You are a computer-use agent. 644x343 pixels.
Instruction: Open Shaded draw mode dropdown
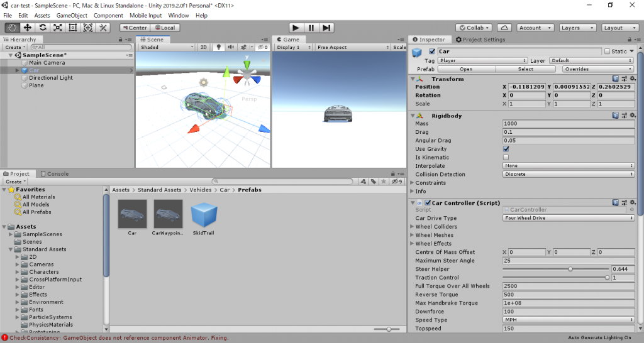[x=166, y=47]
